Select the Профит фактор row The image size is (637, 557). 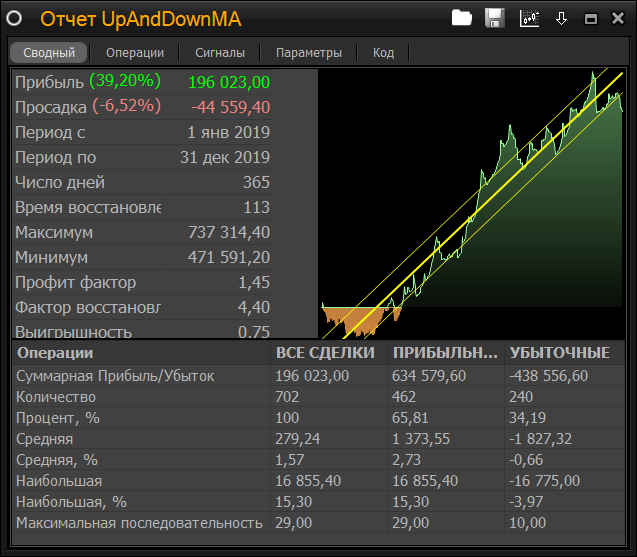(142, 283)
